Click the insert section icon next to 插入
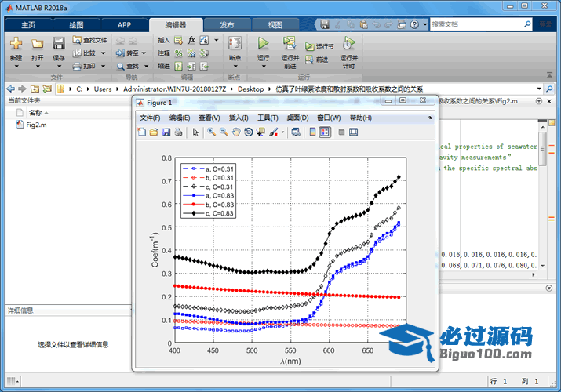561x392 pixels. 178,40
